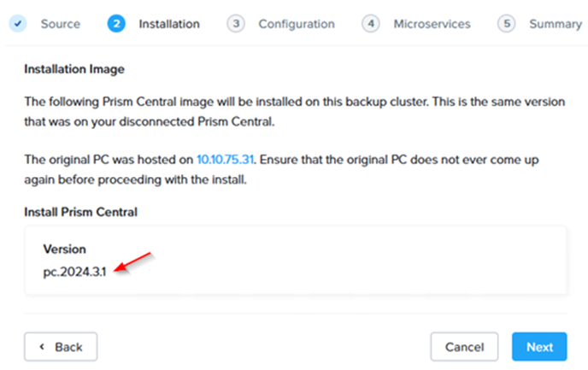Viewport: 588px width, 370px height.
Task: Open the Source step label
Action: (x=61, y=24)
